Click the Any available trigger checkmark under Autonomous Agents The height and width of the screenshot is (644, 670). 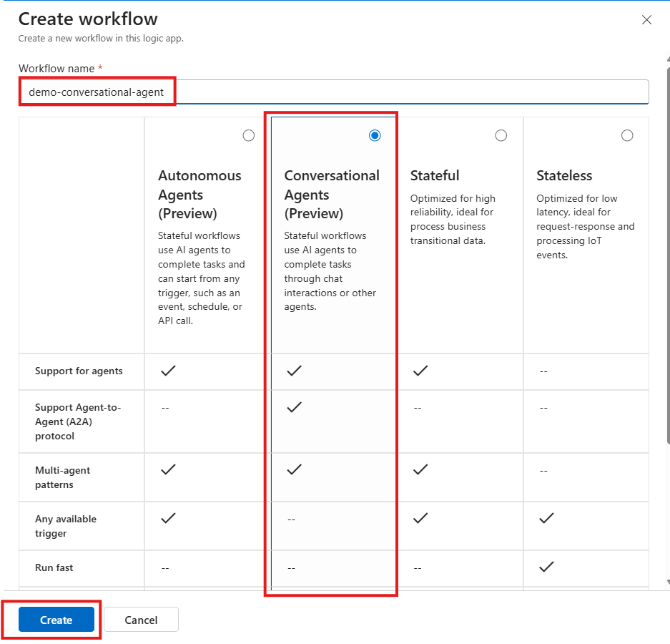[168, 518]
